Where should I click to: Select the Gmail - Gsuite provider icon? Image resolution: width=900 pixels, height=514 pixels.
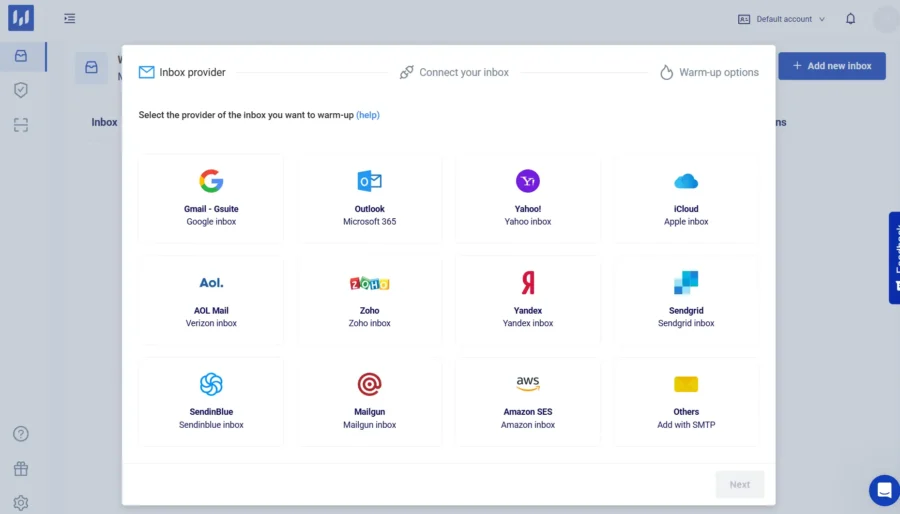tap(211, 181)
